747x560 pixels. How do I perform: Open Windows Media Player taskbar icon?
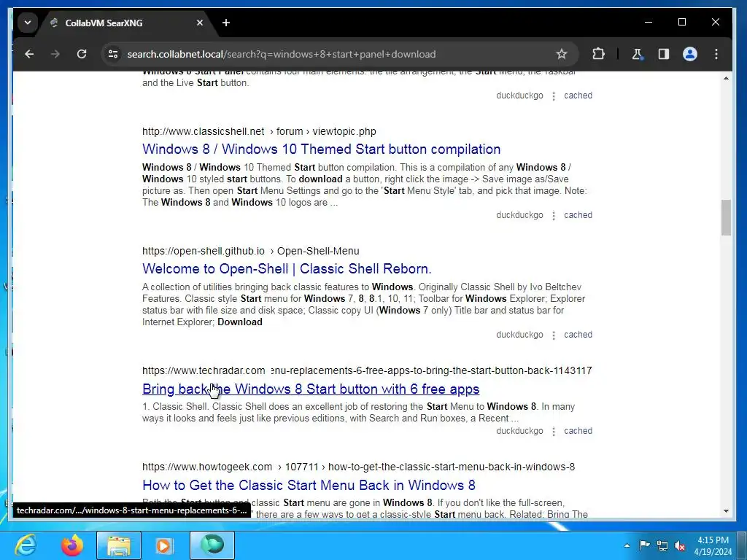(165, 545)
